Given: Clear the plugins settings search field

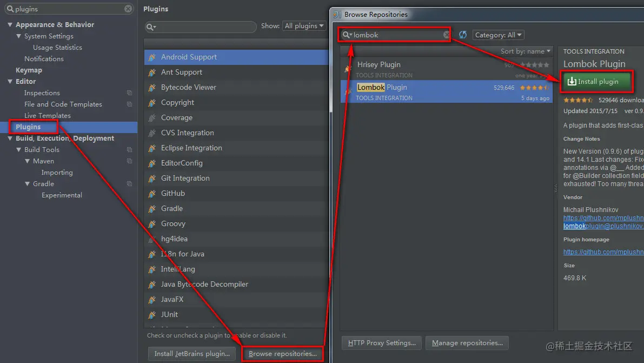Looking at the screenshot, I should (128, 9).
